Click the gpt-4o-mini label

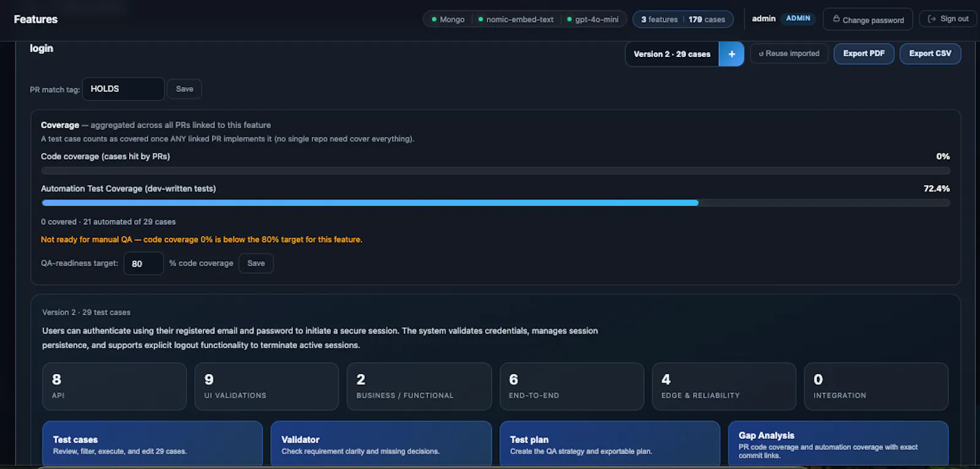point(597,20)
